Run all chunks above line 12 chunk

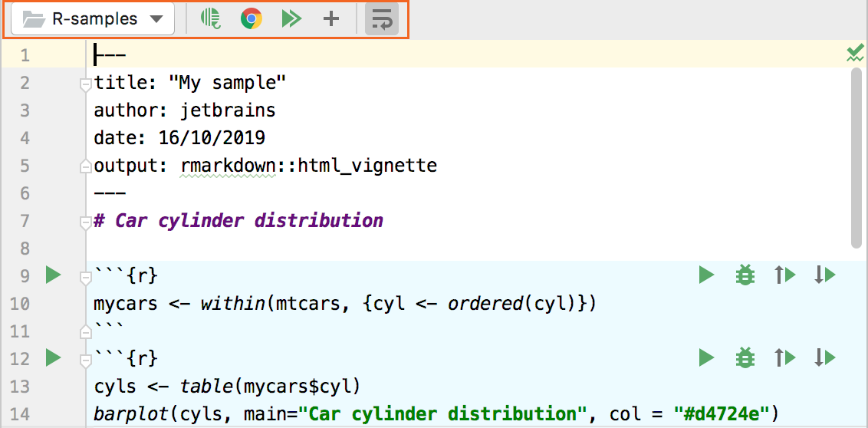pyautogui.click(x=785, y=357)
